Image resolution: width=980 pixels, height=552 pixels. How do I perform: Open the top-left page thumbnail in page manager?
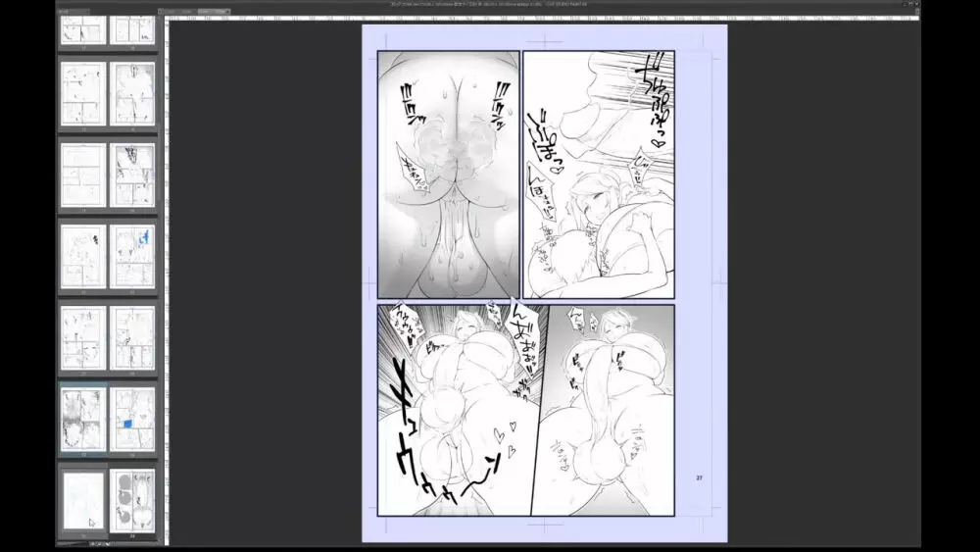tap(83, 29)
